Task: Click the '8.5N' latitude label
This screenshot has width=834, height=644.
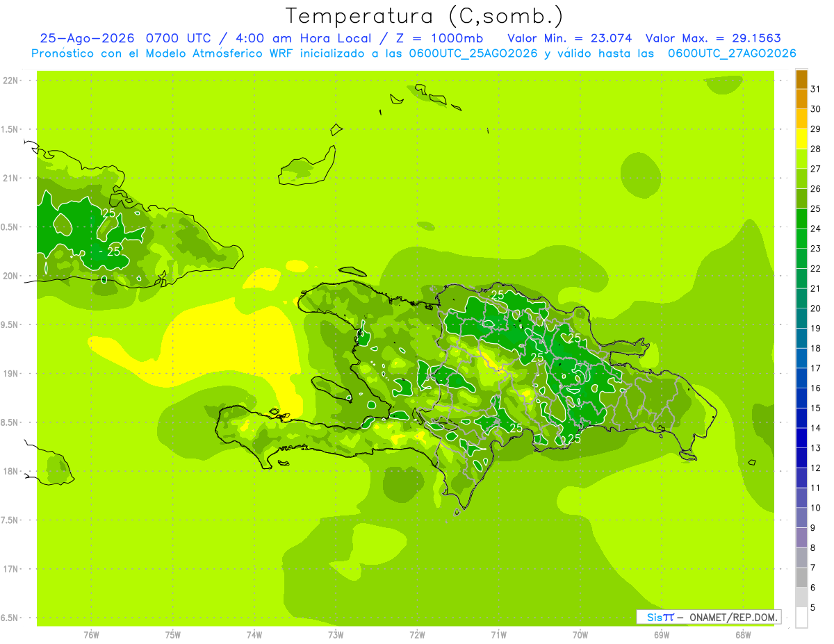Action: (10, 422)
